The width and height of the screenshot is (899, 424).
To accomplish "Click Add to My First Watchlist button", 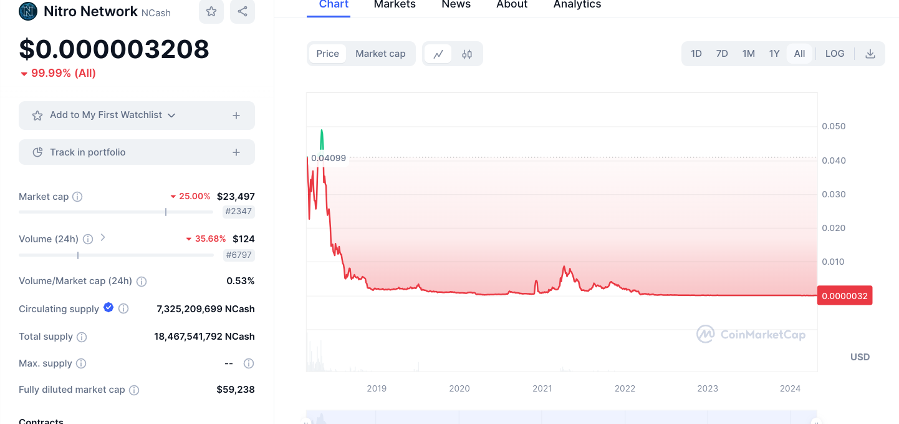I will click(x=136, y=115).
